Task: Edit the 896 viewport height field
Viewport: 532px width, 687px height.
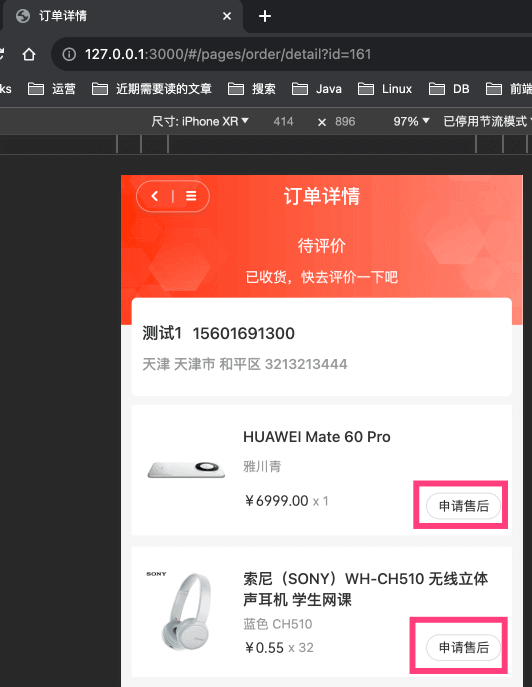Action: click(345, 121)
